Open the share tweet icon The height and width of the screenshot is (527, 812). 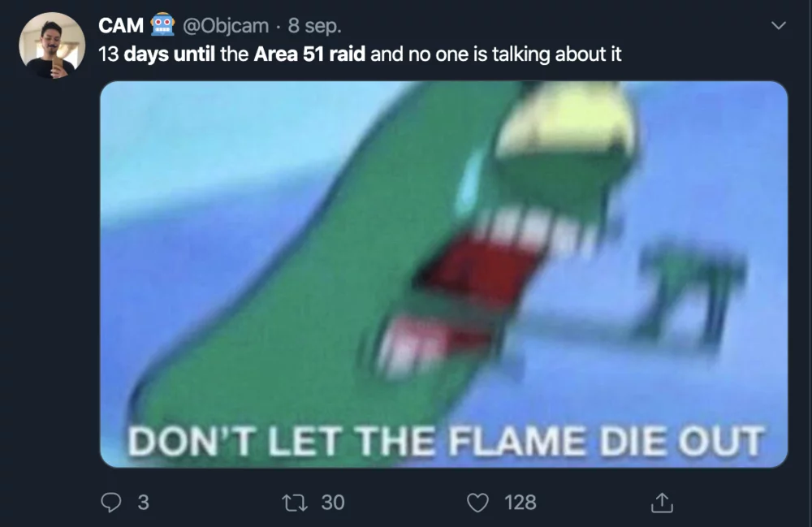point(662,502)
